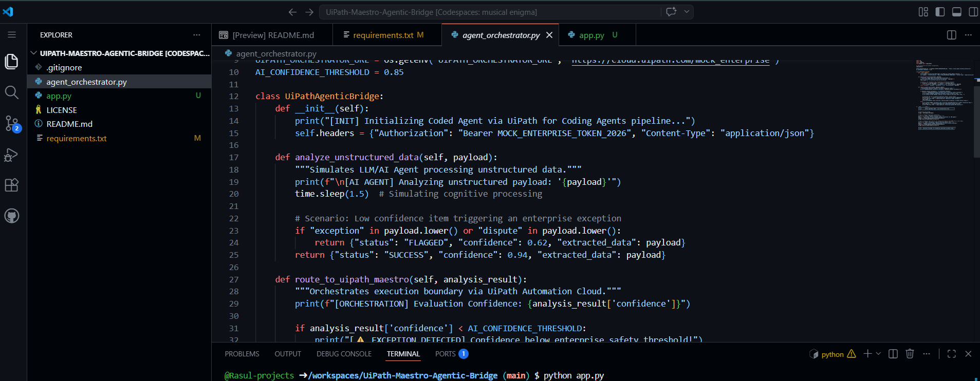
Task: Click the workspace path in terminal prompt
Action: [x=402, y=376]
